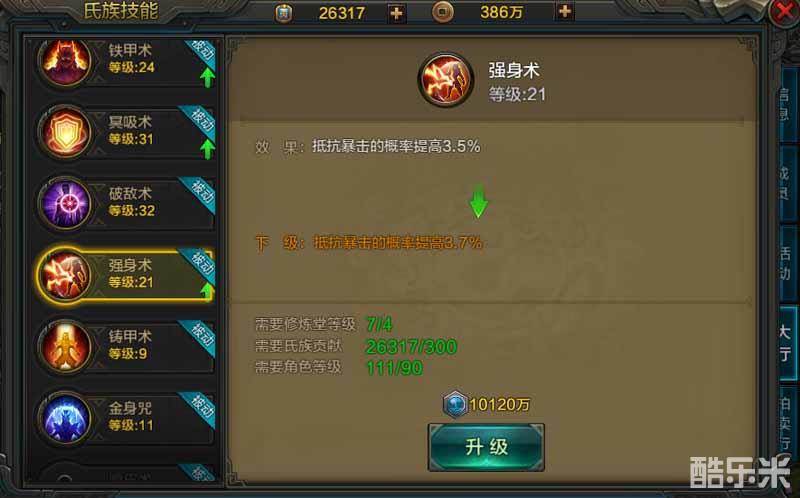Select the 铸甲术 skill icon

(65, 347)
